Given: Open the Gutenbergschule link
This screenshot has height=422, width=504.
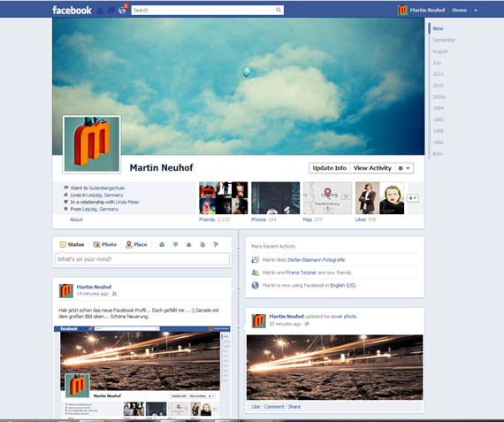Looking at the screenshot, I should point(107,188).
